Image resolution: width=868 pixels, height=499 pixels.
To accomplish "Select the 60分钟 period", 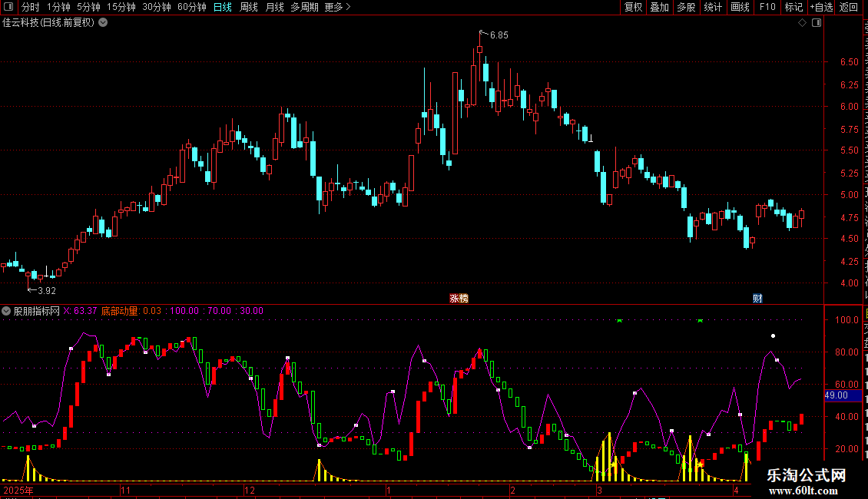I will (x=191, y=7).
